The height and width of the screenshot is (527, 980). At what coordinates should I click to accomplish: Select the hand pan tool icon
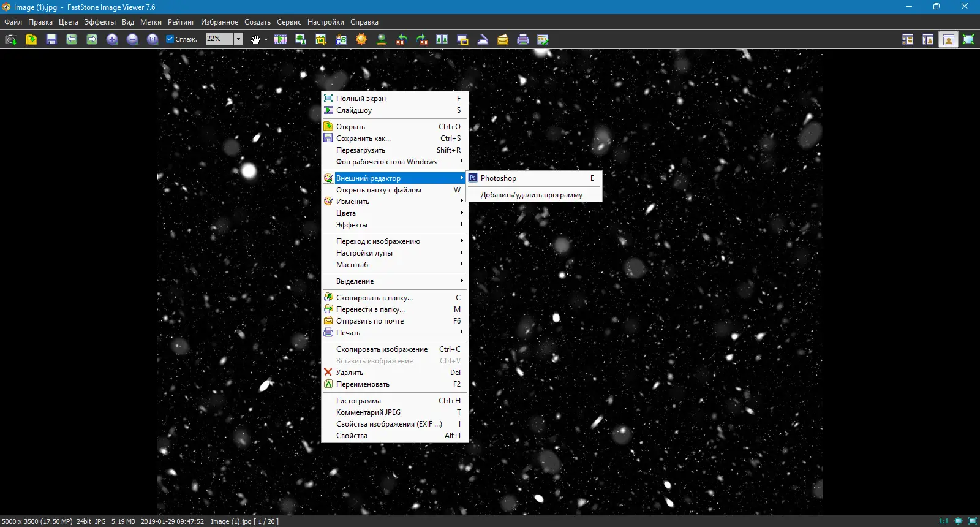(255, 39)
